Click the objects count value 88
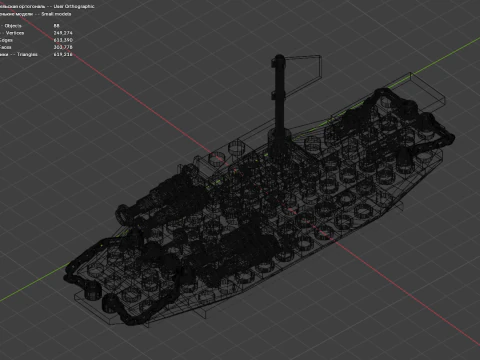 coord(57,26)
